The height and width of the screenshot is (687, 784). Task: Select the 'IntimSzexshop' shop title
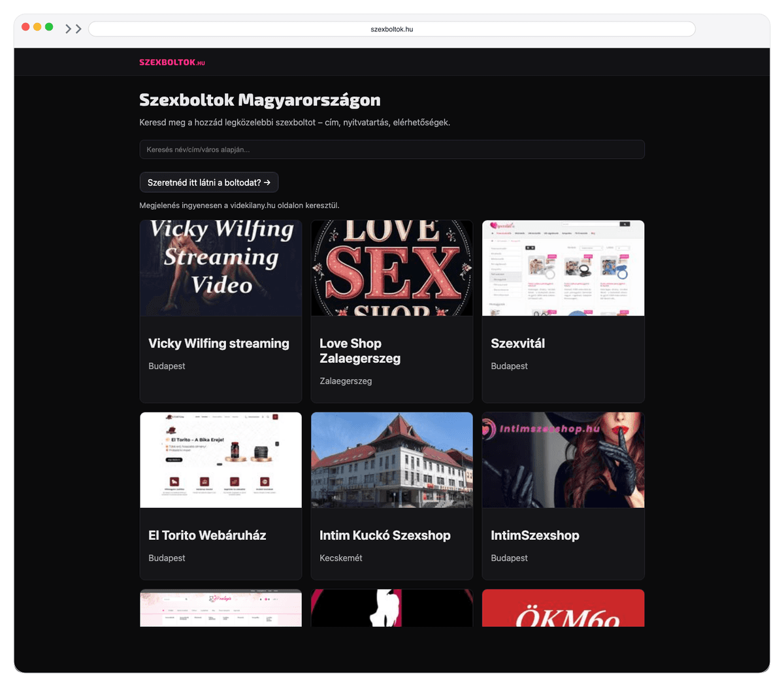pos(534,535)
